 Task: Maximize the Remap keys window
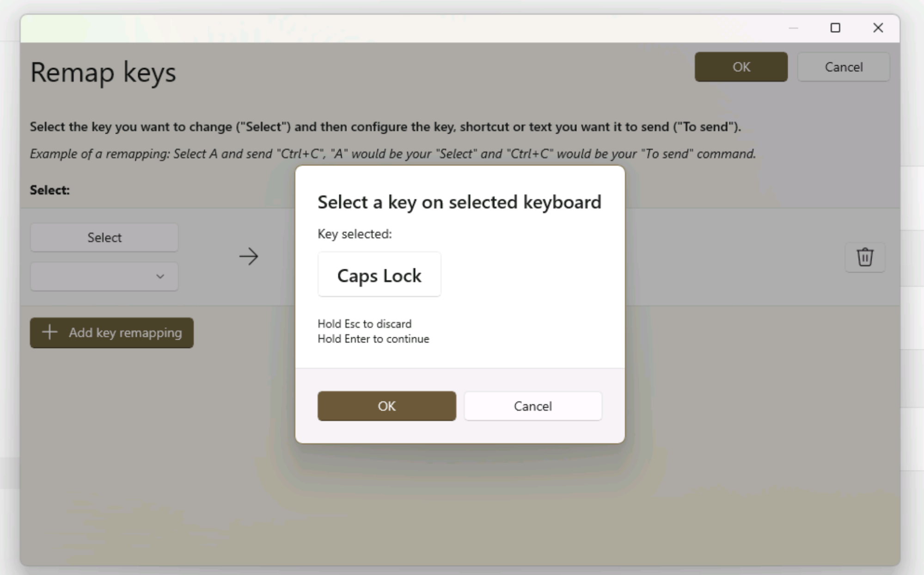(x=835, y=28)
